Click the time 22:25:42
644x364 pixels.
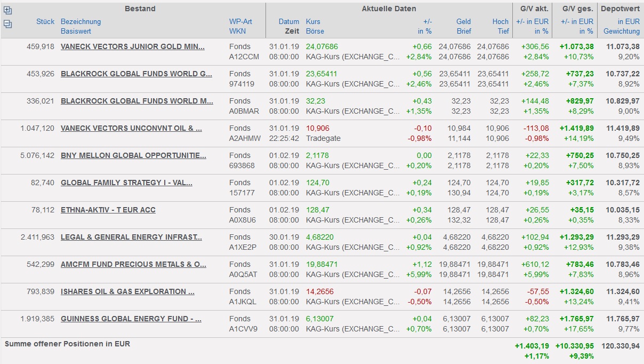(x=284, y=138)
